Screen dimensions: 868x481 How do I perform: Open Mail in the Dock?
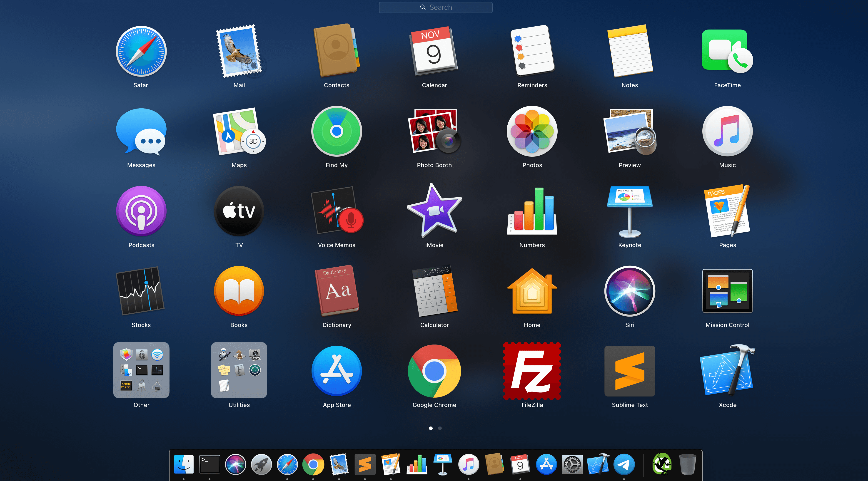(339, 464)
